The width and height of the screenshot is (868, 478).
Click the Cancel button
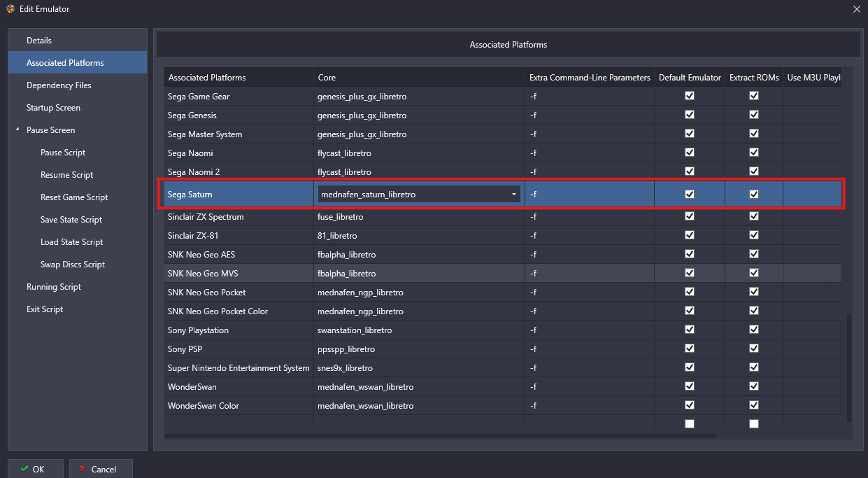(x=100, y=469)
